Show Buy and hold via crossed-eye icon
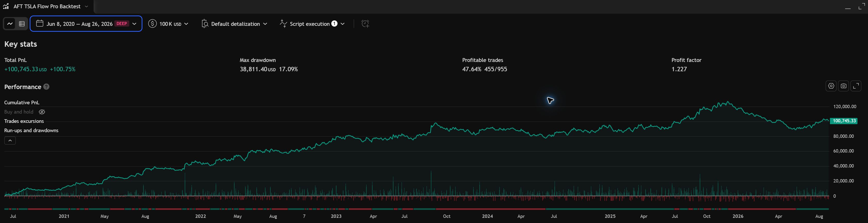The image size is (868, 223). (x=42, y=112)
